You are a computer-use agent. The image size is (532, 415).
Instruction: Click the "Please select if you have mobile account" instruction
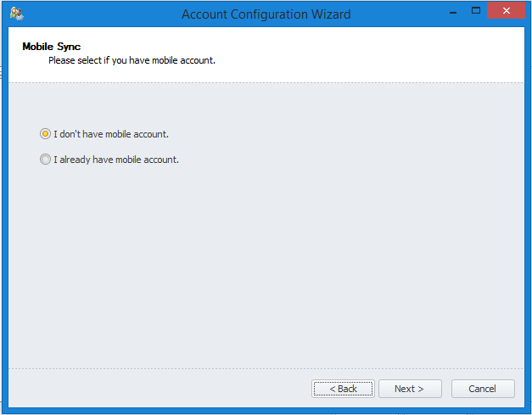tap(132, 60)
